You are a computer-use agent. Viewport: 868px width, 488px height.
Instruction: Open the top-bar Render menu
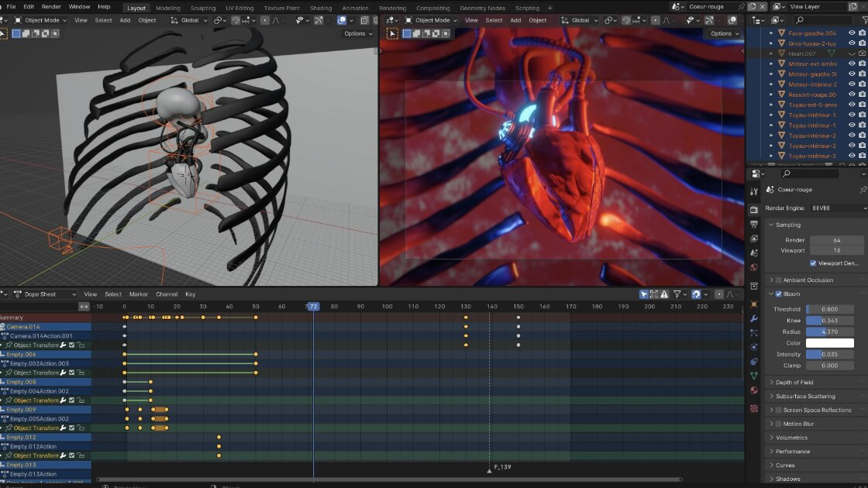51,7
